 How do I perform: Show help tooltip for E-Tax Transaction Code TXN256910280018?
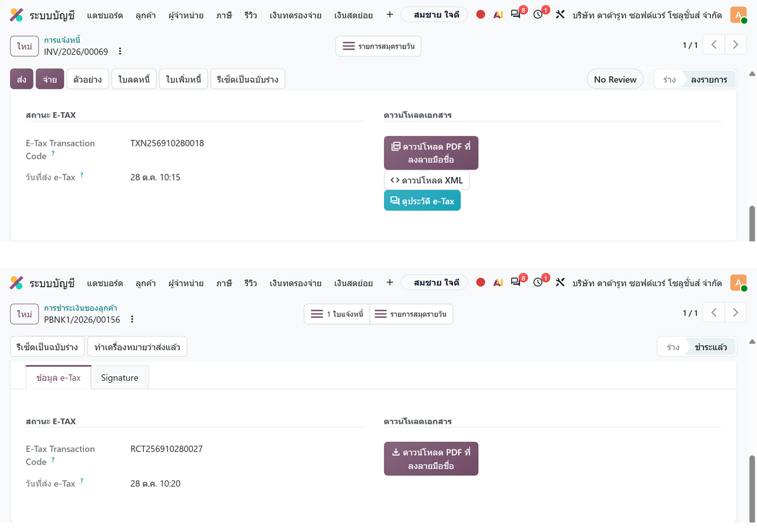(53, 153)
